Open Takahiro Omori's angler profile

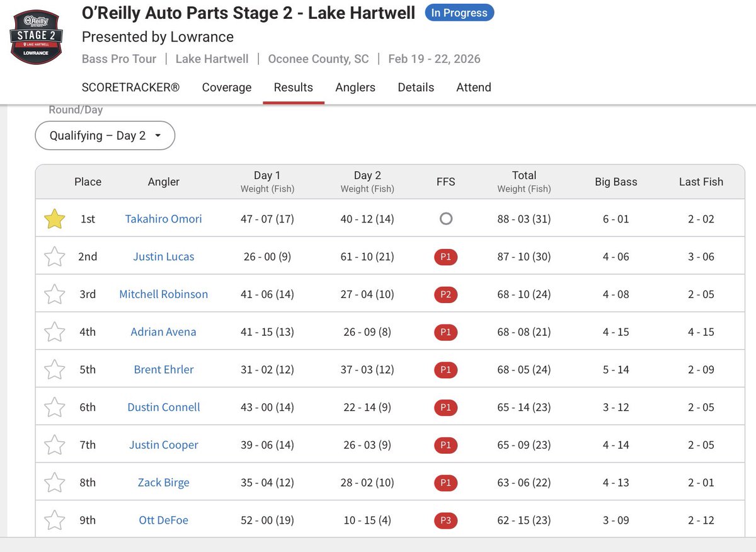(164, 219)
